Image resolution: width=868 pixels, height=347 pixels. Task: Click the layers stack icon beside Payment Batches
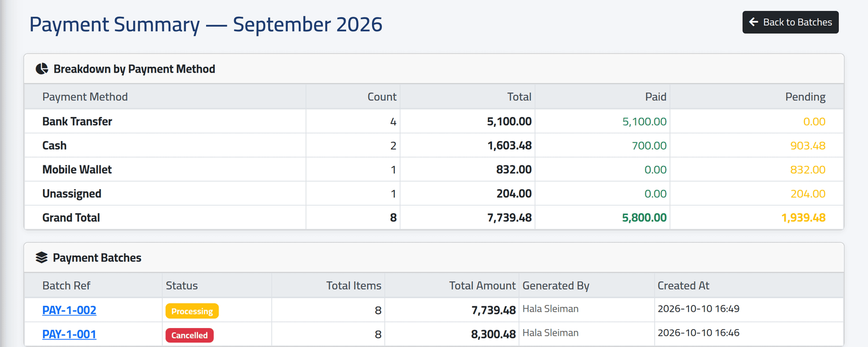point(42,258)
